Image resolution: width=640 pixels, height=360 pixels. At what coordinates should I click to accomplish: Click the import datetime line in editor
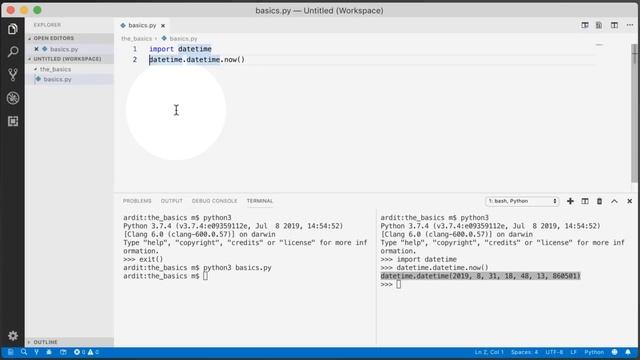pos(180,49)
